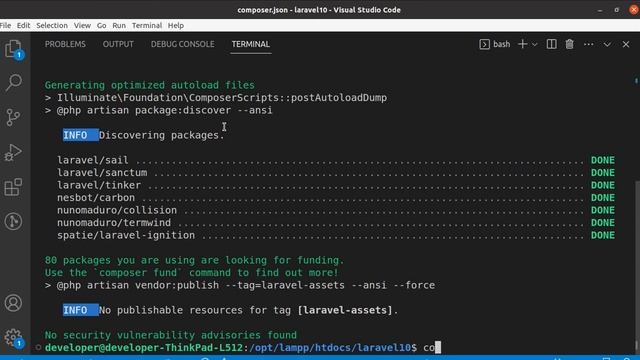Click the 'composer fund' command hint line
Screen dimensions: 640x360
(191, 273)
